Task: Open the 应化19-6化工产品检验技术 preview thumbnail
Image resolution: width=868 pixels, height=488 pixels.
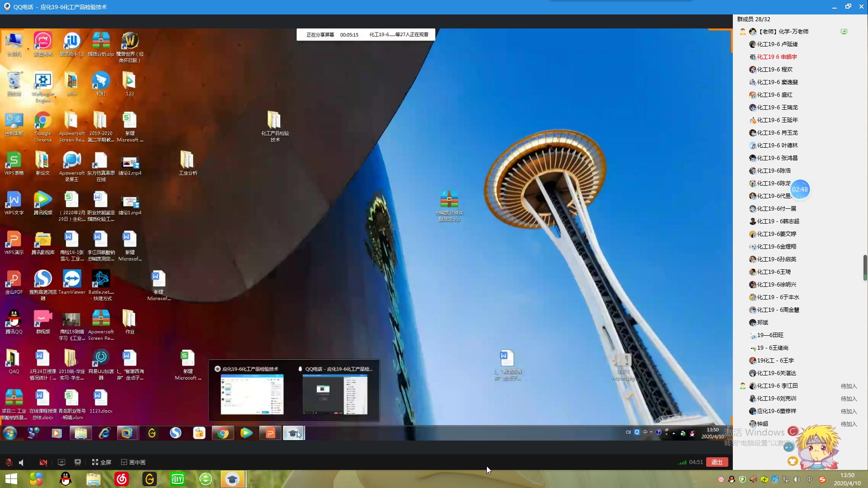Action: tap(252, 394)
